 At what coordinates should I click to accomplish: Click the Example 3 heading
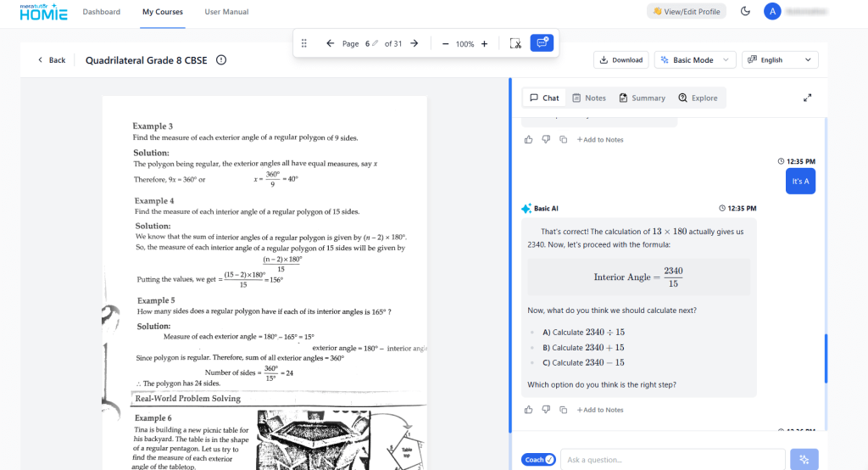click(x=153, y=126)
